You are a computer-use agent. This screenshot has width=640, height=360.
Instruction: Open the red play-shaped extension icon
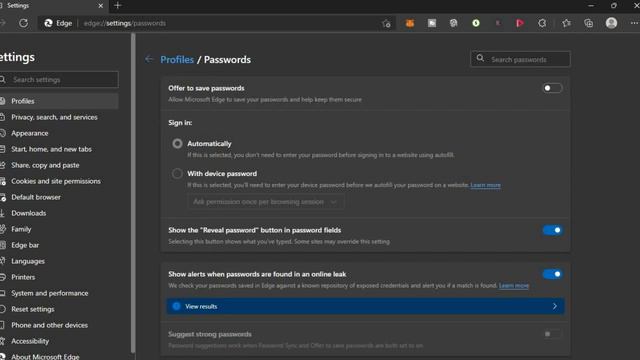click(520, 23)
